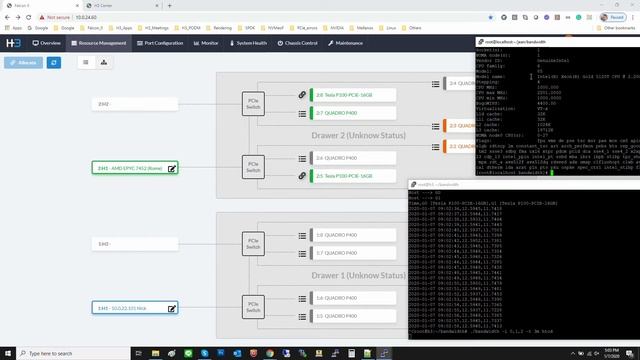
Task: Select the 2:6 QUADRO P400 device
Action: (x=353, y=158)
